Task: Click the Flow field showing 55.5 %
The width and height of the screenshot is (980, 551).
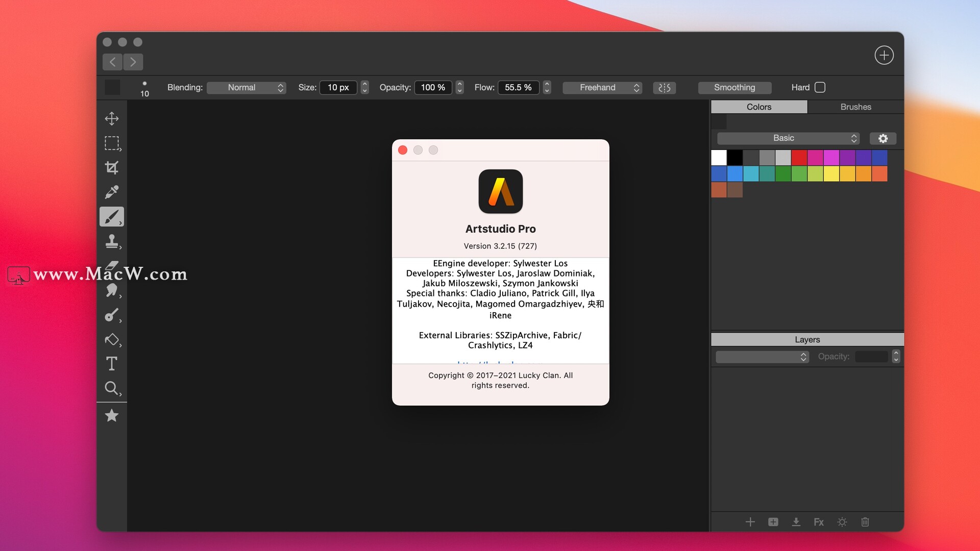Action: tap(519, 88)
